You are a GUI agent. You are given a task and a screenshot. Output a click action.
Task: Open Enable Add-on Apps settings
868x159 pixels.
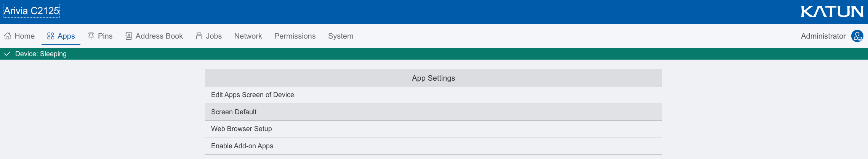click(x=242, y=146)
